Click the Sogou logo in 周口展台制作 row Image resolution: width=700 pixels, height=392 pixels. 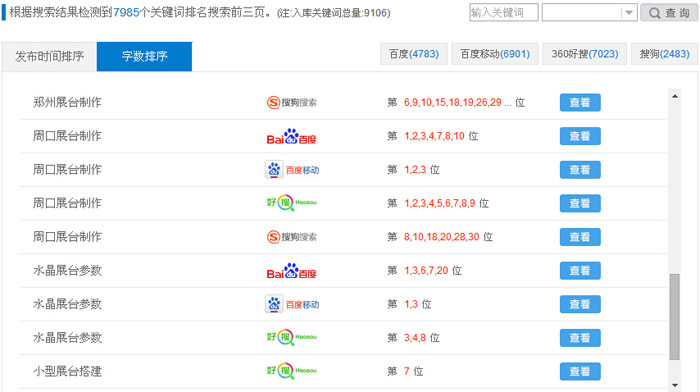(x=292, y=237)
